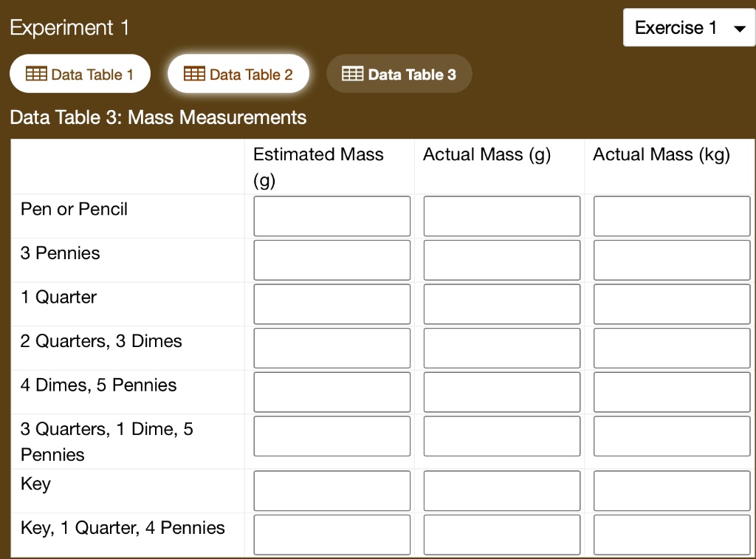Viewport: 756px width, 559px height.
Task: Click the Data Table 2 button
Action: 238,73
